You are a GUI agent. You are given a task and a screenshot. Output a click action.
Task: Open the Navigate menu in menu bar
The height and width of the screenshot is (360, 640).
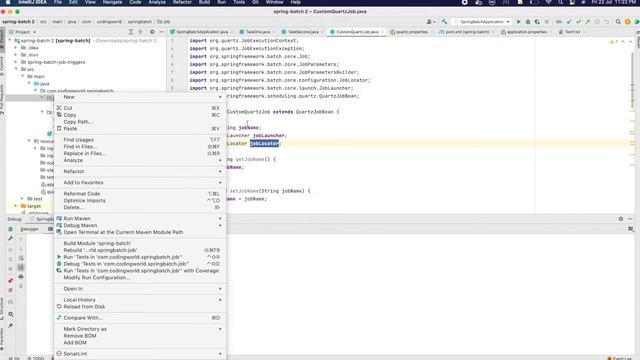click(112, 2)
